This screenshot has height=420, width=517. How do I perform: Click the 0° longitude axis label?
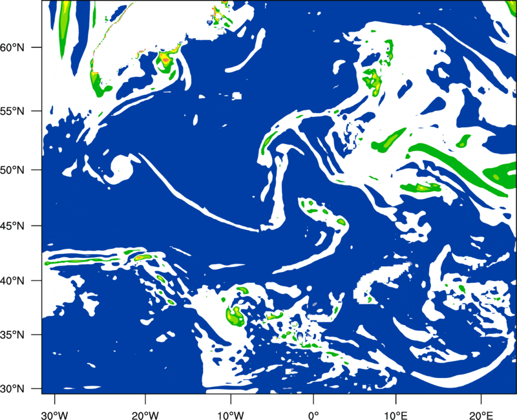313,415
